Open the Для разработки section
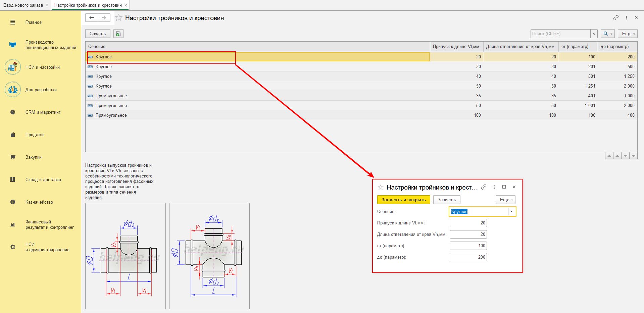Image resolution: width=644 pixels, height=313 pixels. tap(41, 90)
